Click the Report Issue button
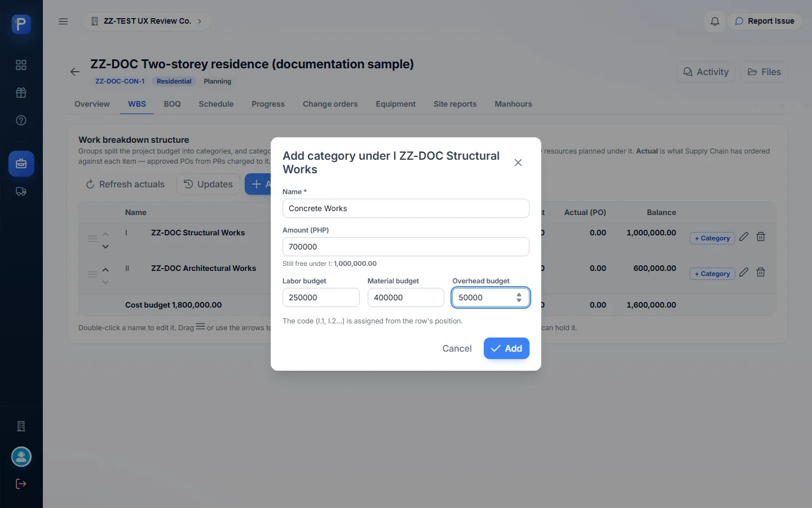Screen dimensions: 812x508 coord(765,21)
